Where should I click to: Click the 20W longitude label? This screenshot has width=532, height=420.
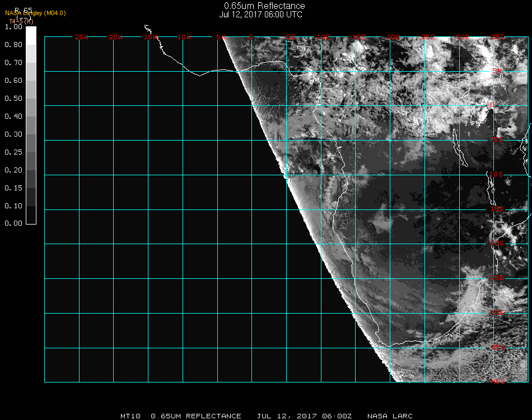pos(116,37)
